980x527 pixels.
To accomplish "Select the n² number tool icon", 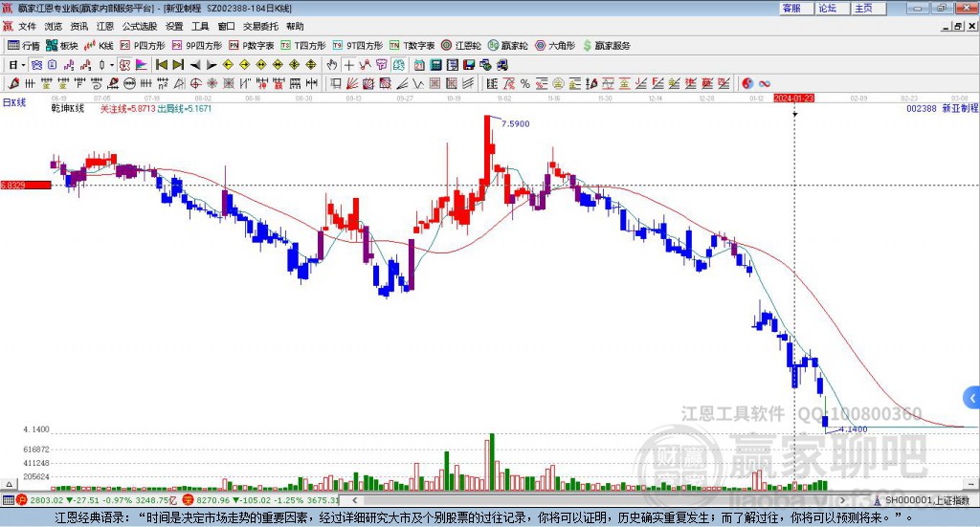I will [163, 83].
